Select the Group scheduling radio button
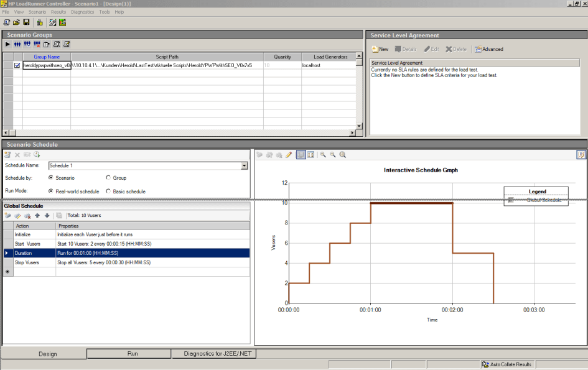 click(108, 178)
